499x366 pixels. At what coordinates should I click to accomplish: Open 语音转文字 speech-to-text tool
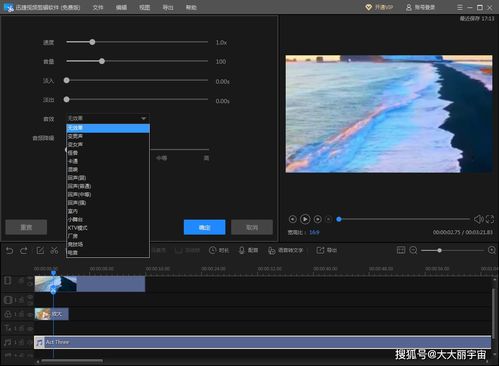pyautogui.click(x=286, y=250)
